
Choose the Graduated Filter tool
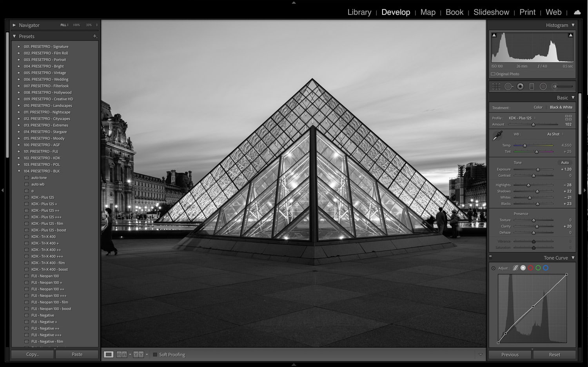[x=532, y=87]
